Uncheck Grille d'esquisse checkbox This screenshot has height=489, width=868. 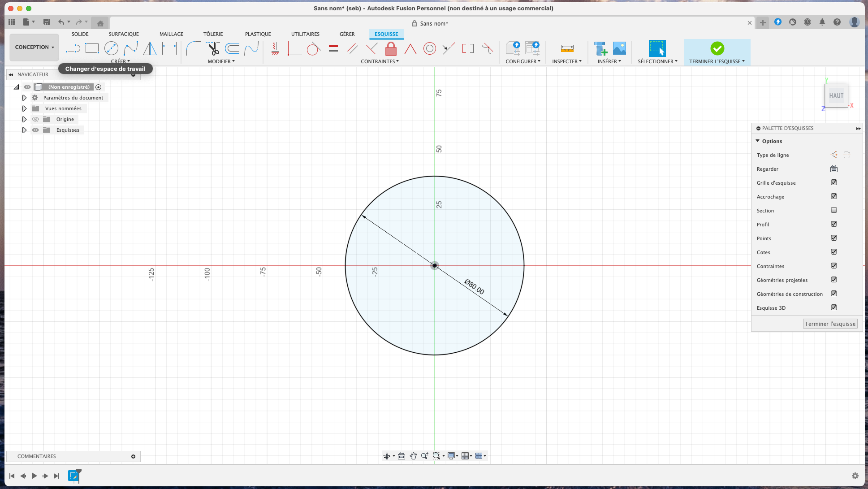[834, 182]
